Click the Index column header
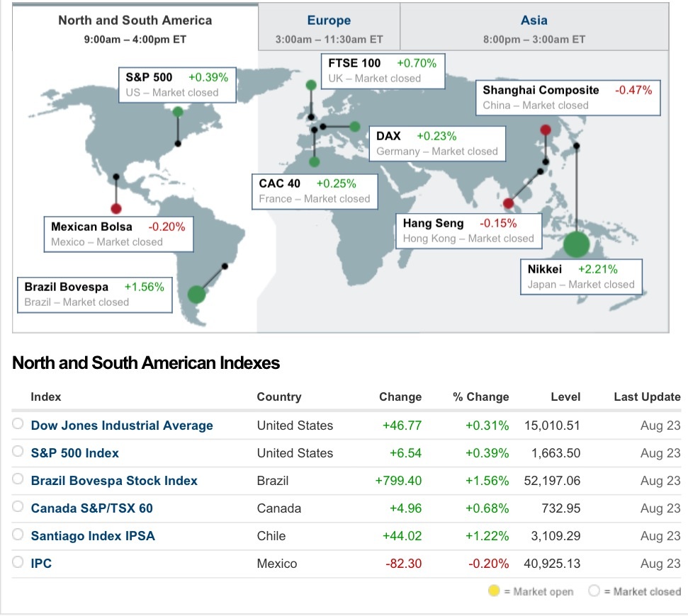The height and width of the screenshot is (616, 688). tap(45, 397)
